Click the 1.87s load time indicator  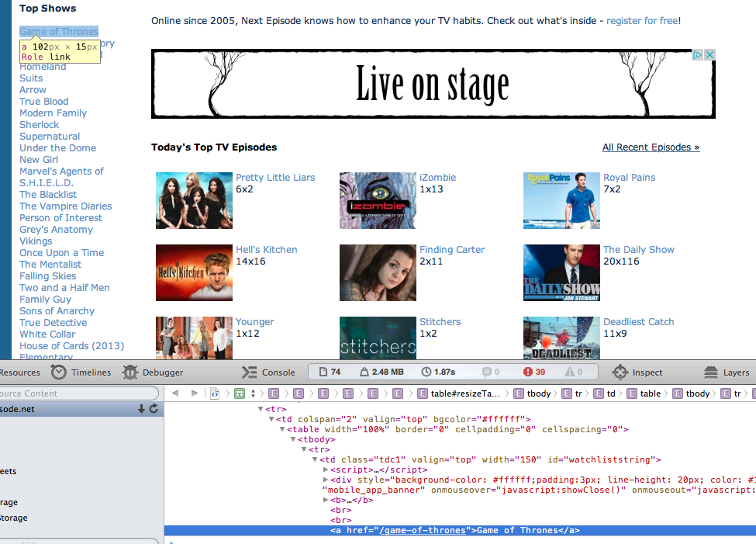click(x=438, y=372)
